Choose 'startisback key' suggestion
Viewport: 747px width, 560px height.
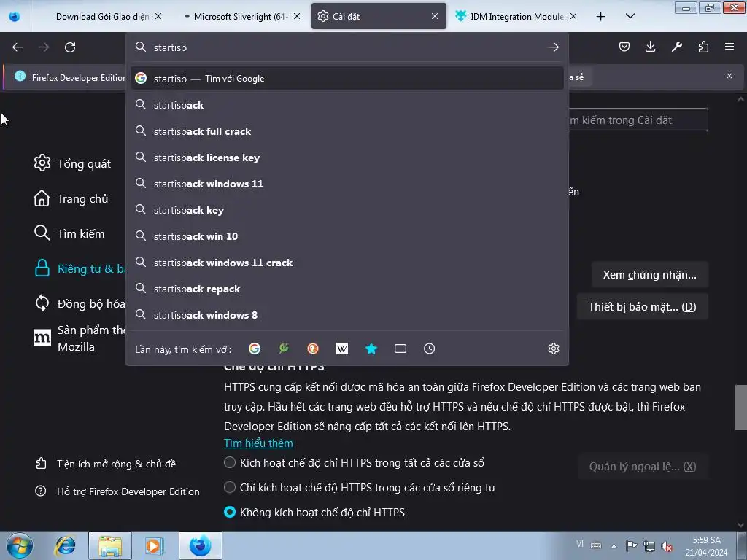347,210
